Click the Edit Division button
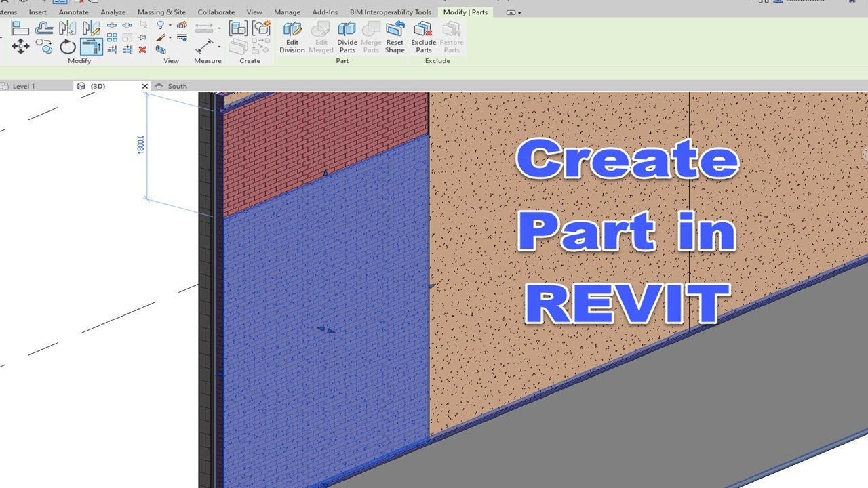Viewport: 868px width, 488px height. pyautogui.click(x=292, y=37)
